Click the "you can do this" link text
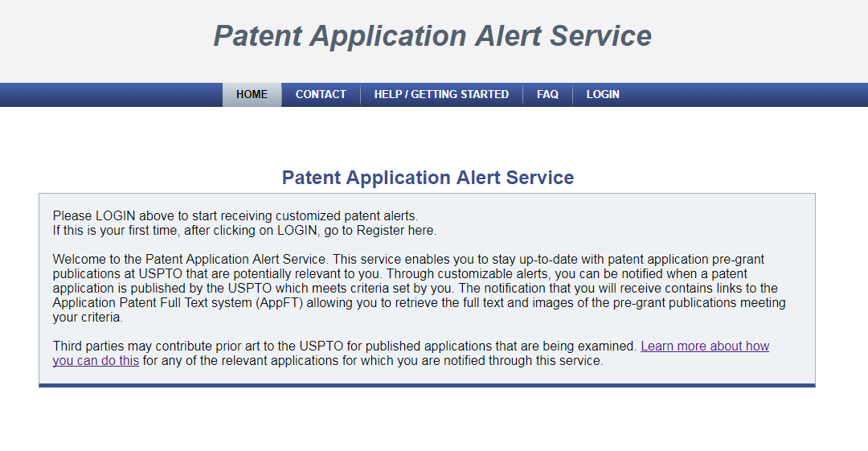 click(96, 361)
